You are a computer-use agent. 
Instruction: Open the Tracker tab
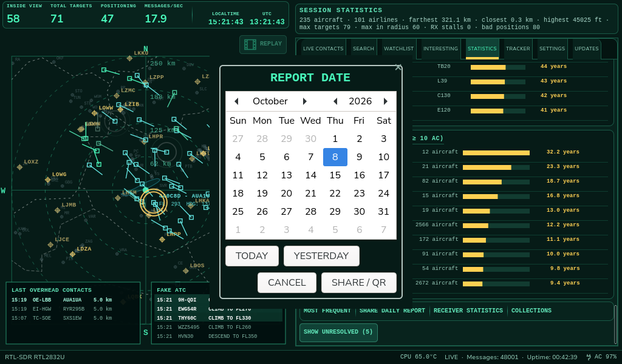pos(518,49)
